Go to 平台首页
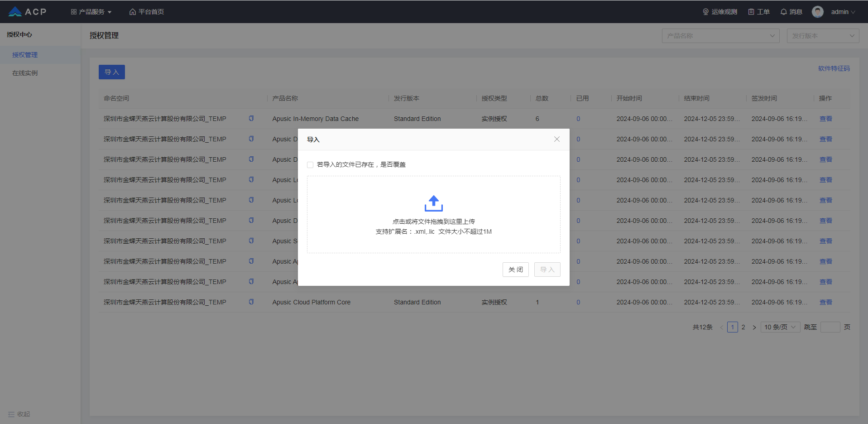Image resolution: width=868 pixels, height=424 pixels. pos(147,12)
